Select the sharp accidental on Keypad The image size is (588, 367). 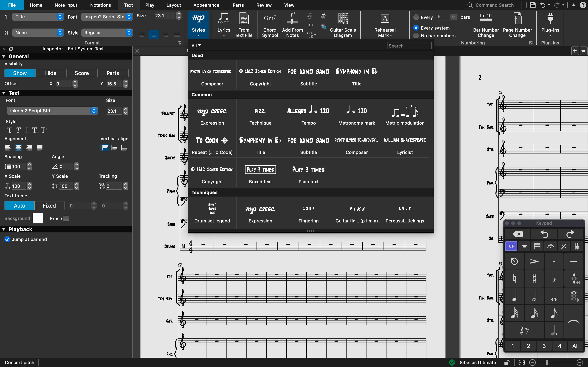tap(534, 279)
